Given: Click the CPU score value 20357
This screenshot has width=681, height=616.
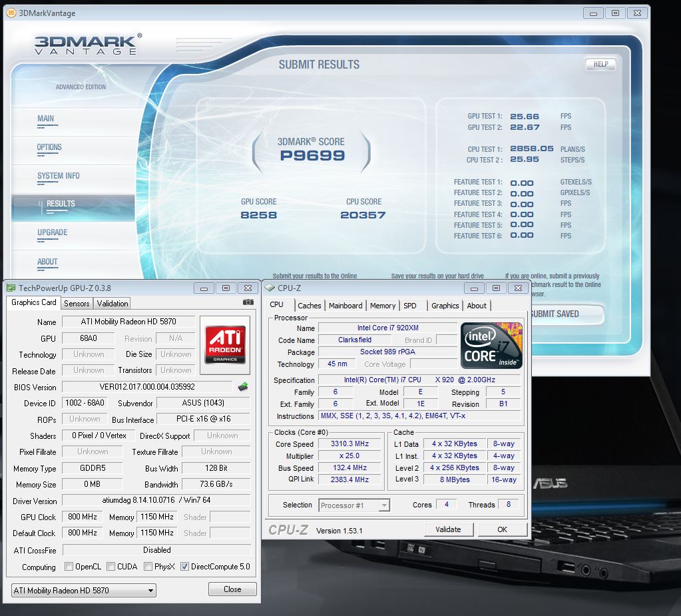Looking at the screenshot, I should [363, 215].
